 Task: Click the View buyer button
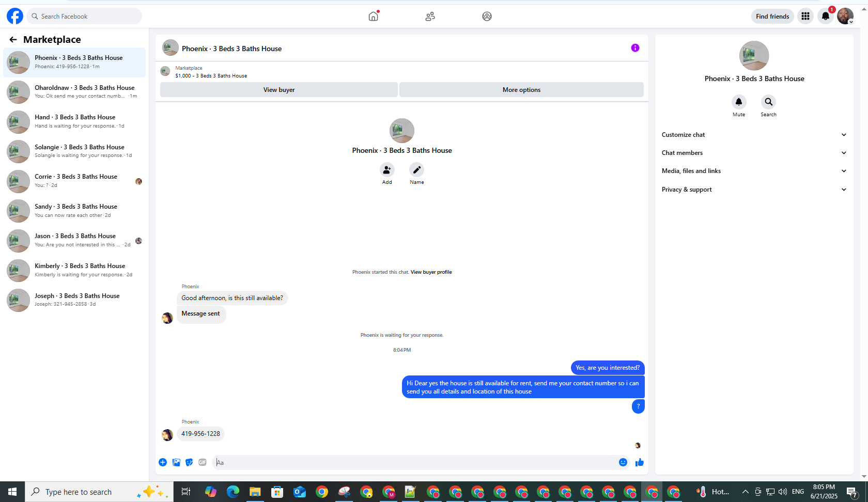[279, 90]
